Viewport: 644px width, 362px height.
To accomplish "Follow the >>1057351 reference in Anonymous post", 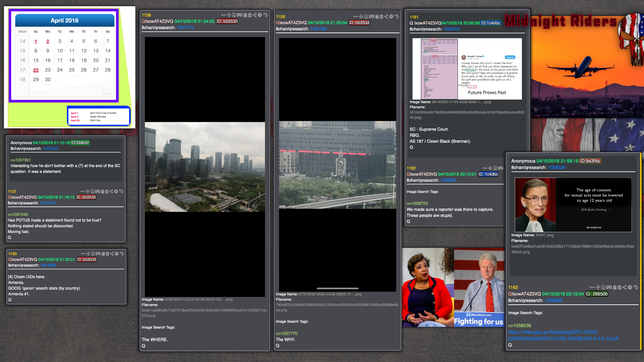I will click(20, 160).
